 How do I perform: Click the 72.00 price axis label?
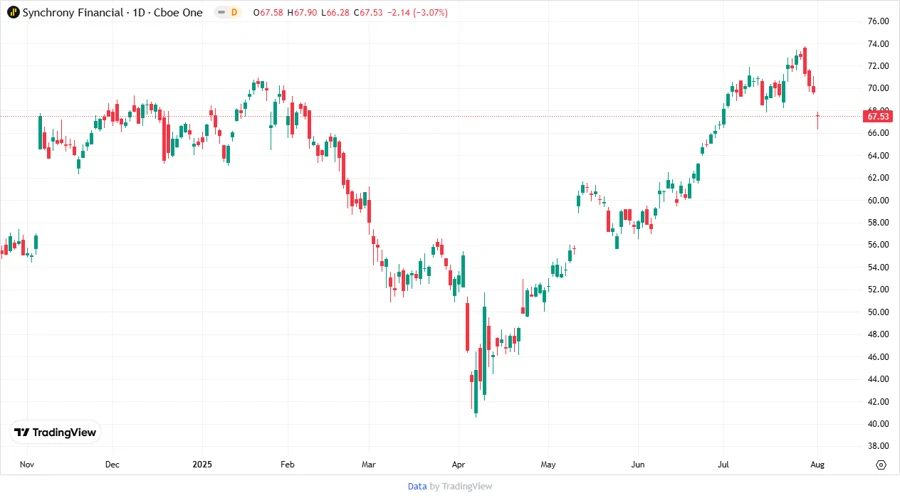point(878,66)
